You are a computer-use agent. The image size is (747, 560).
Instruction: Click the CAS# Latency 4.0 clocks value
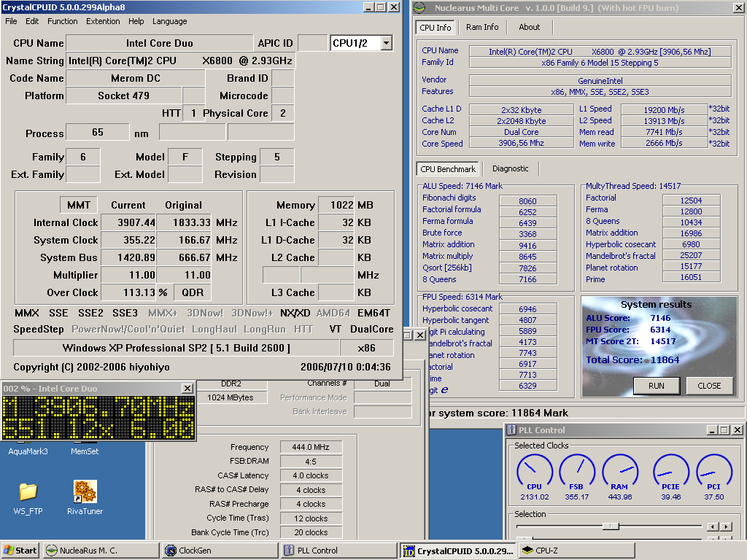coord(311,475)
